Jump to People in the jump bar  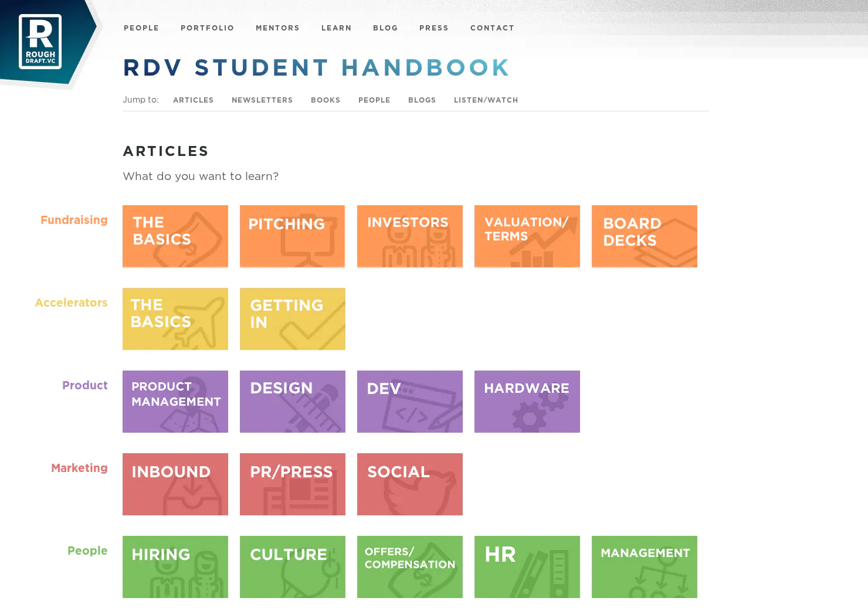click(x=374, y=100)
